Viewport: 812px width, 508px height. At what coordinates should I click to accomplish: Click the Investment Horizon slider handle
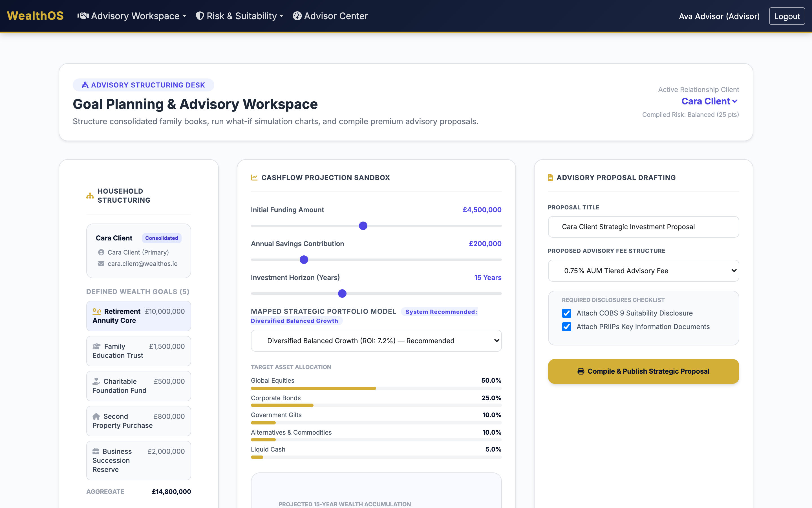click(x=342, y=294)
